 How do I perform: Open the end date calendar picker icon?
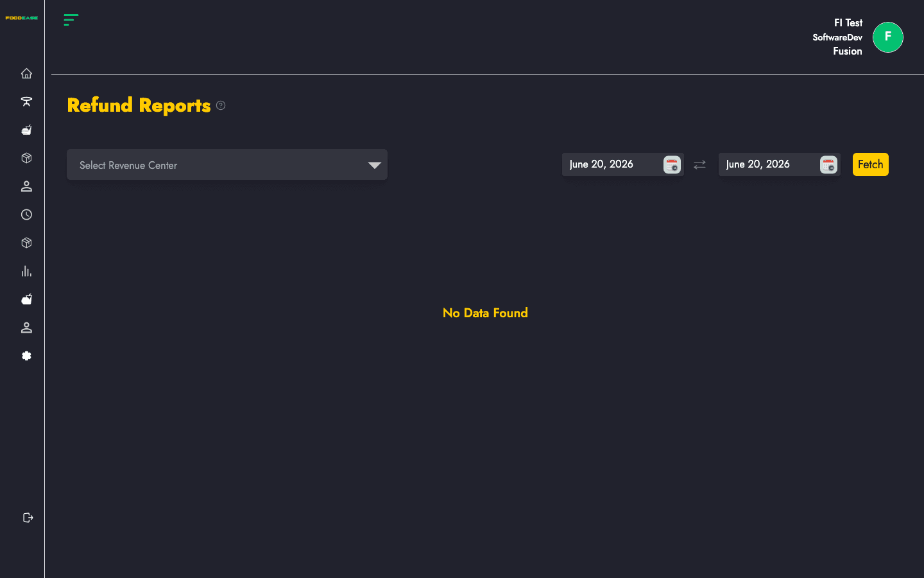(x=828, y=165)
